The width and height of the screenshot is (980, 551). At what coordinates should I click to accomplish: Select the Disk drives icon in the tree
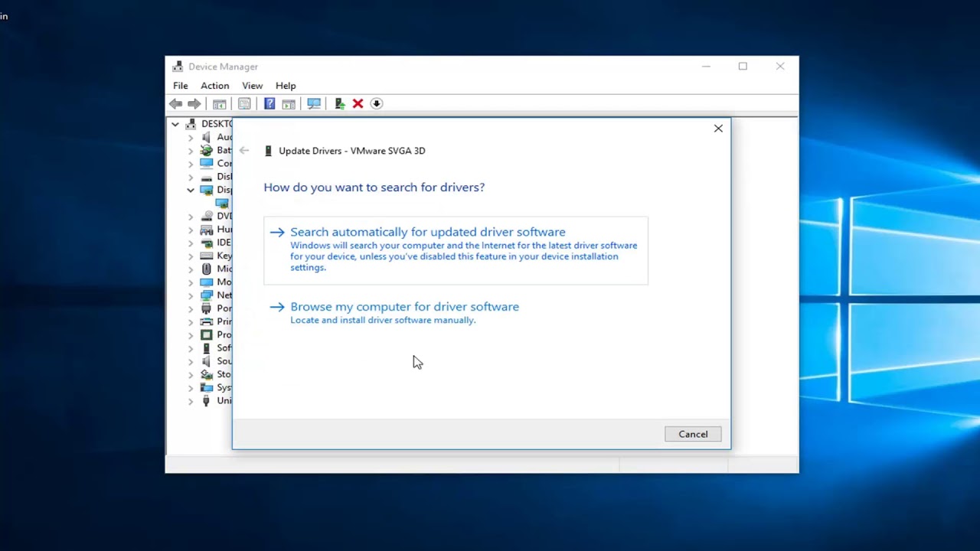(x=207, y=176)
